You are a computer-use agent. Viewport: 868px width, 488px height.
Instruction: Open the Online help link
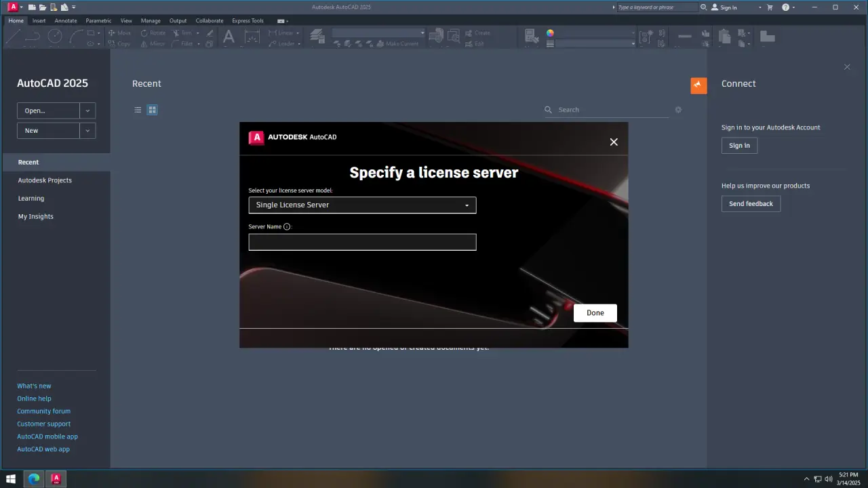coord(34,399)
